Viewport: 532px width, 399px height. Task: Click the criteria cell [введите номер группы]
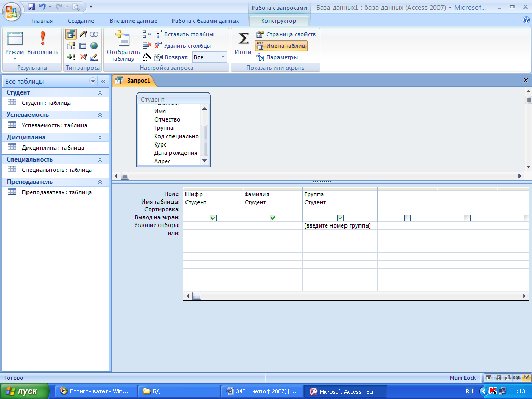point(340,225)
